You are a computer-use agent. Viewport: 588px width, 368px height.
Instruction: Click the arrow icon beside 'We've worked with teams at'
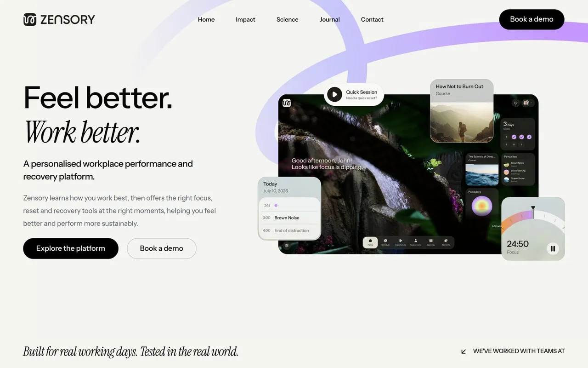pyautogui.click(x=464, y=351)
